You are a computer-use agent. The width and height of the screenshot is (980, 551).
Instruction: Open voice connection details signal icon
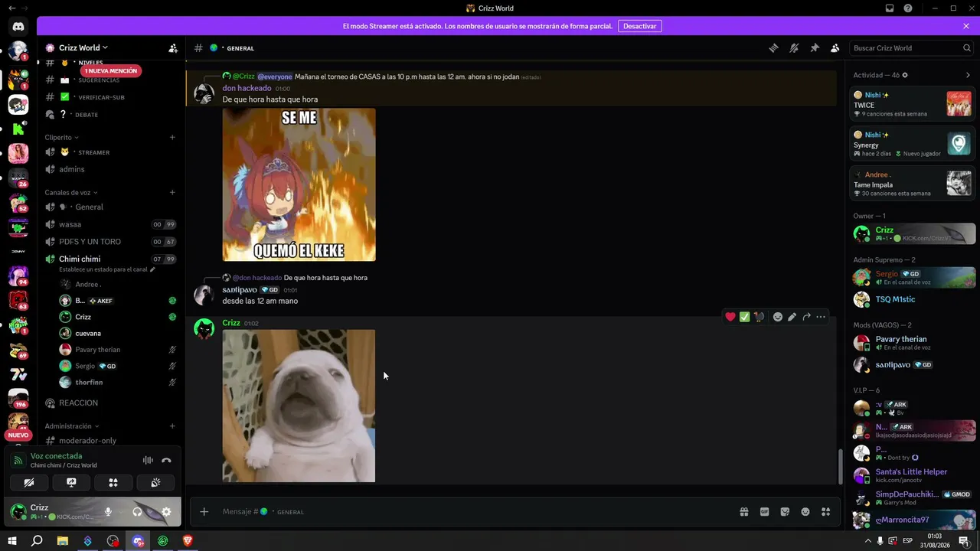18,460
